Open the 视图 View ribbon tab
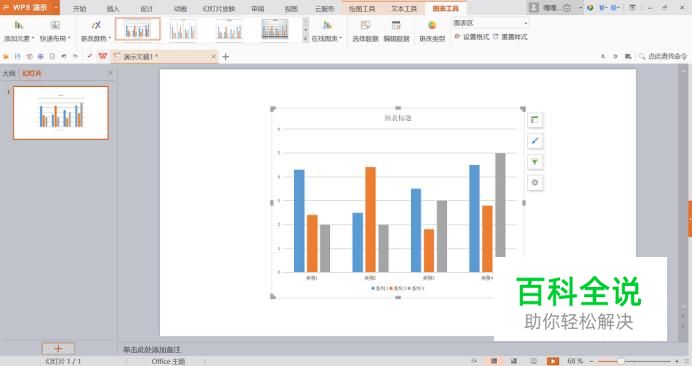 point(291,8)
